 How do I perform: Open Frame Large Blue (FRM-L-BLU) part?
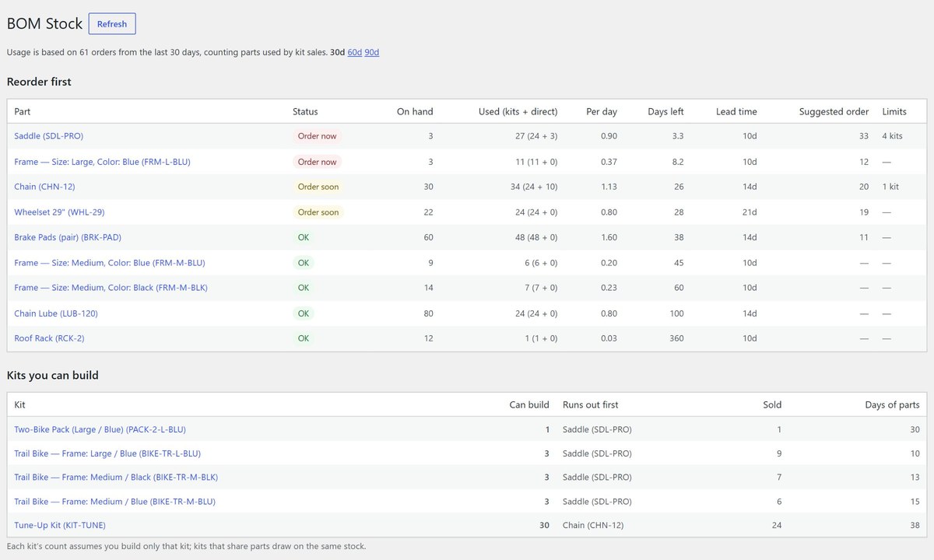pos(102,162)
